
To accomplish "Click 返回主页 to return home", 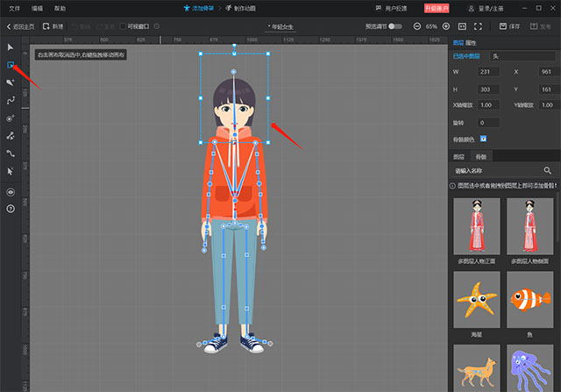I will [22, 27].
